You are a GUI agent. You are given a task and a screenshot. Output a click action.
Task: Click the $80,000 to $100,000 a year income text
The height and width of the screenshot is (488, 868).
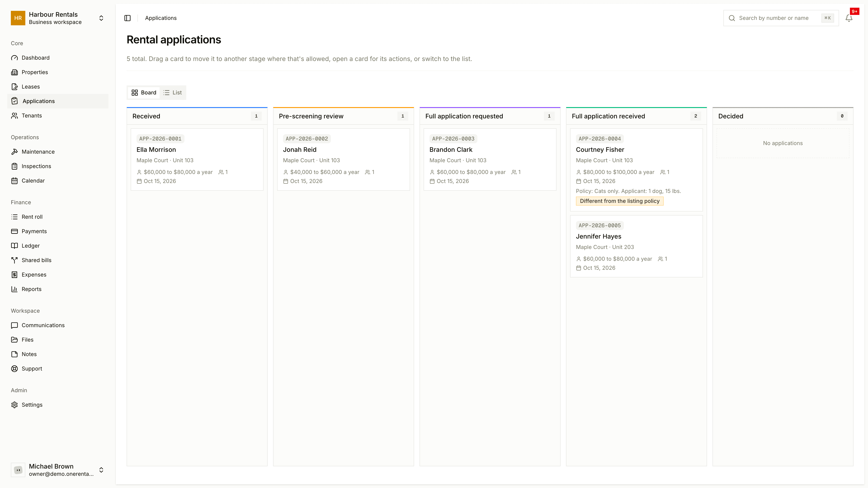(619, 172)
